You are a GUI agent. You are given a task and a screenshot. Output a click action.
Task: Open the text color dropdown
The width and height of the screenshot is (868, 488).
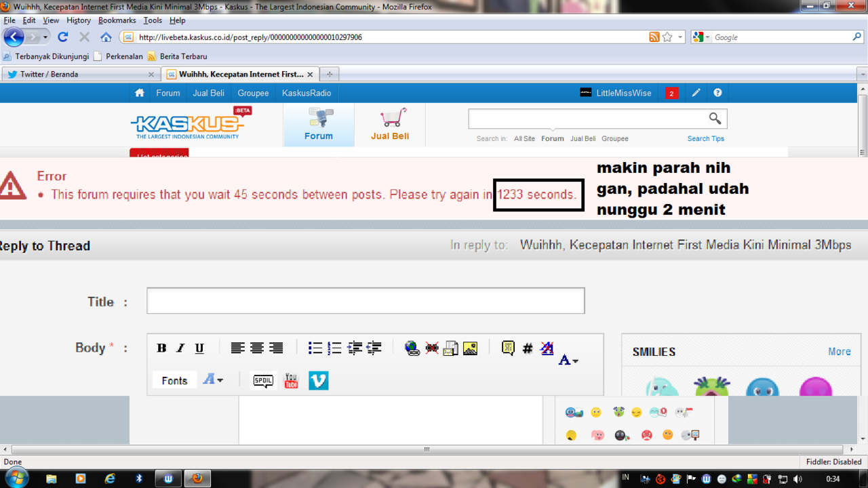568,361
